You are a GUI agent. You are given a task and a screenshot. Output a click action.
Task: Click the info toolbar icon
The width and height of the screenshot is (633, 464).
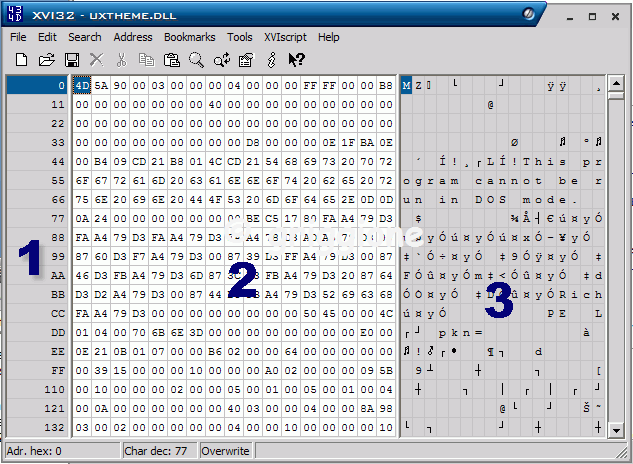click(x=272, y=60)
